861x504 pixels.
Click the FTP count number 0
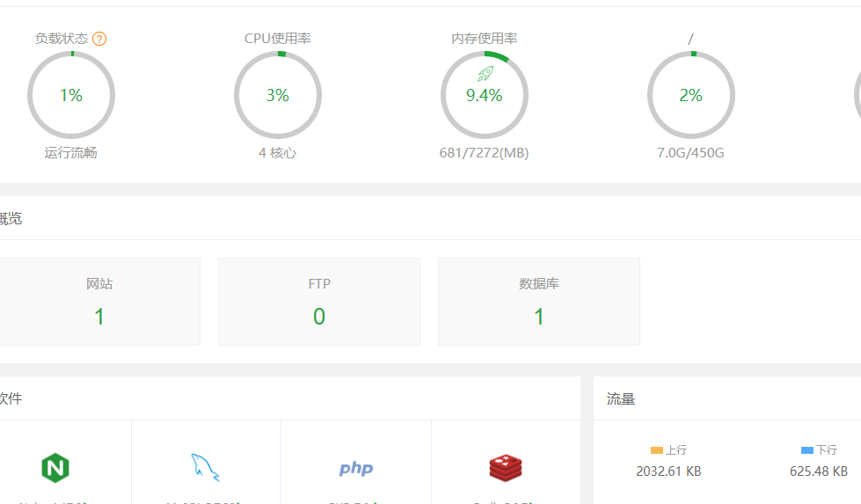319,317
